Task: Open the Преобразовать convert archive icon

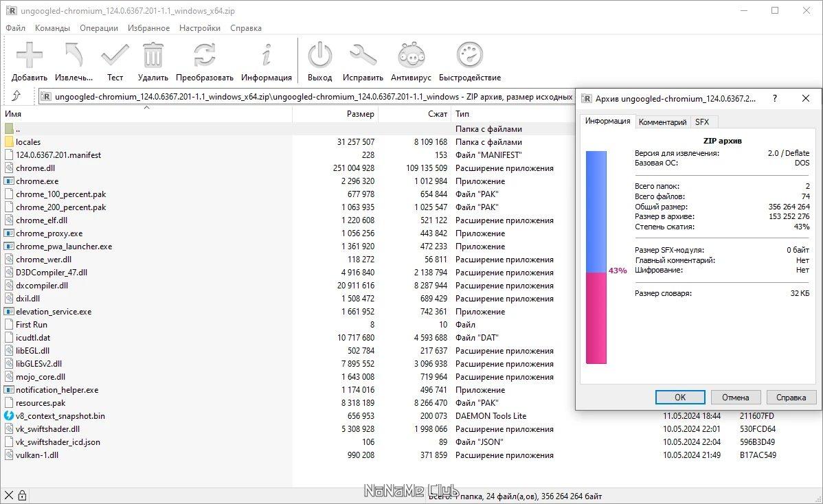Action: 204,55
